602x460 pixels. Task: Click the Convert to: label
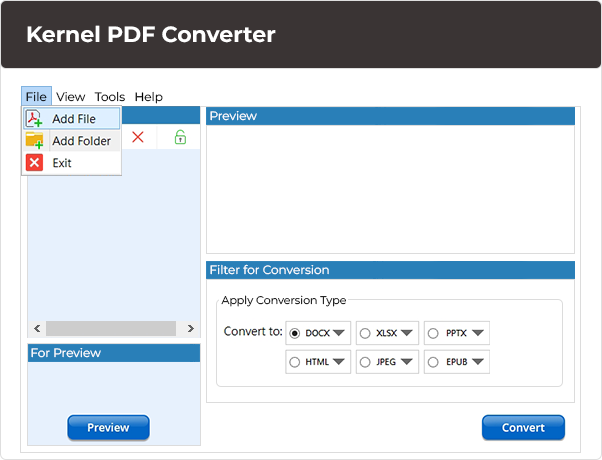tap(253, 331)
